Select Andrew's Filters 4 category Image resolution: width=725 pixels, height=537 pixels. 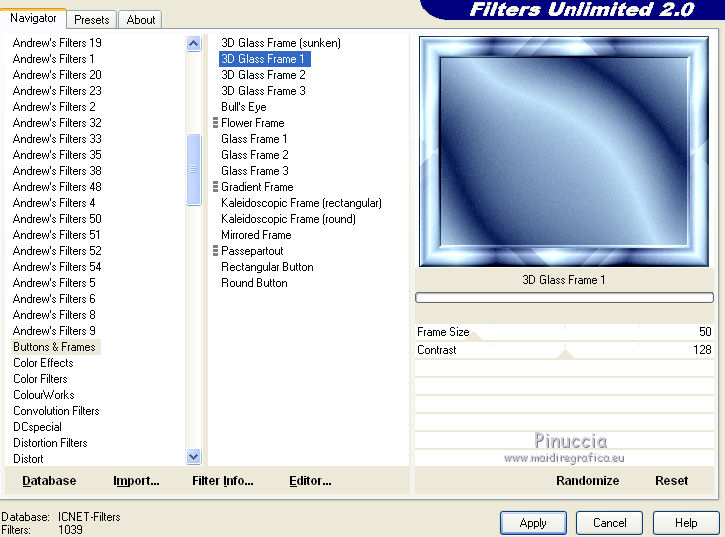pyautogui.click(x=54, y=203)
